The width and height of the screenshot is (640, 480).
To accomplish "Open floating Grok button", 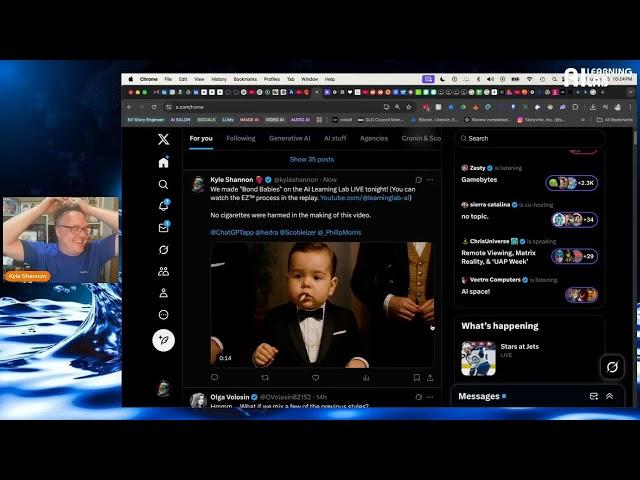I will pyautogui.click(x=612, y=367).
